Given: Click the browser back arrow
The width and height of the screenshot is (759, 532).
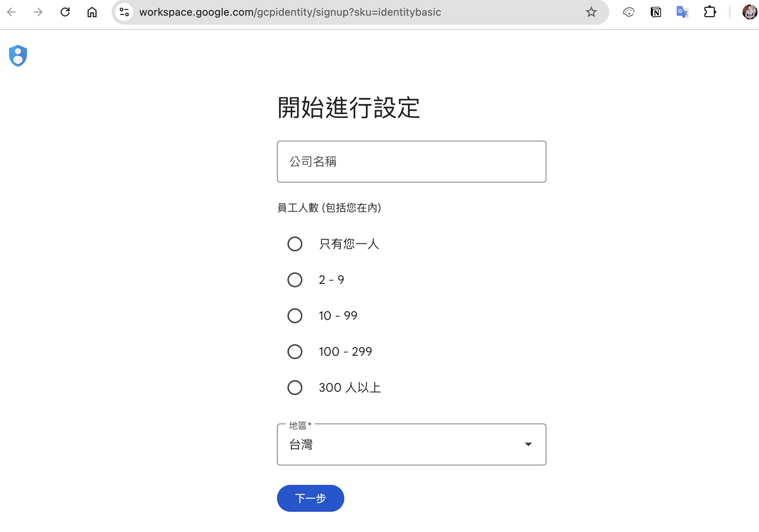Looking at the screenshot, I should tap(12, 12).
